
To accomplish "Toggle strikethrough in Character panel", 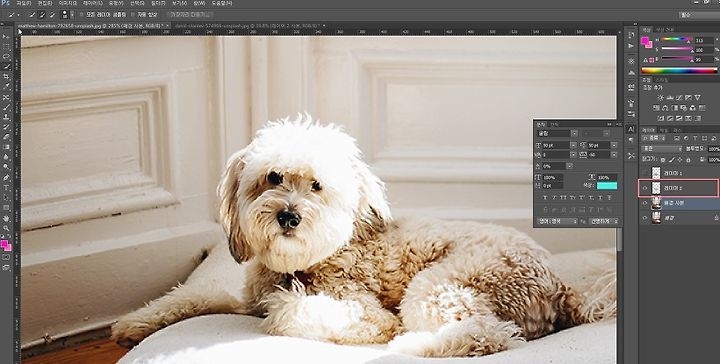I will [609, 197].
